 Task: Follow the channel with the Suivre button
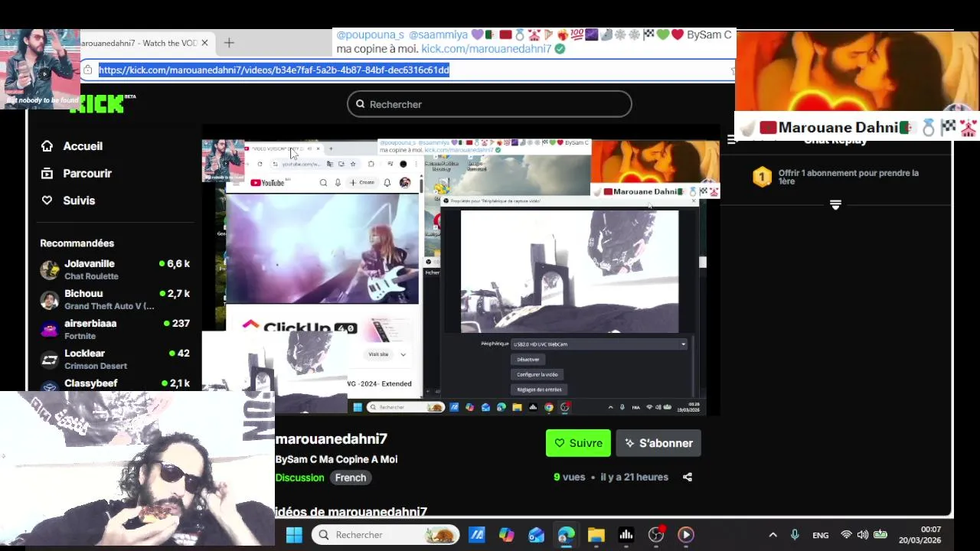pyautogui.click(x=578, y=443)
